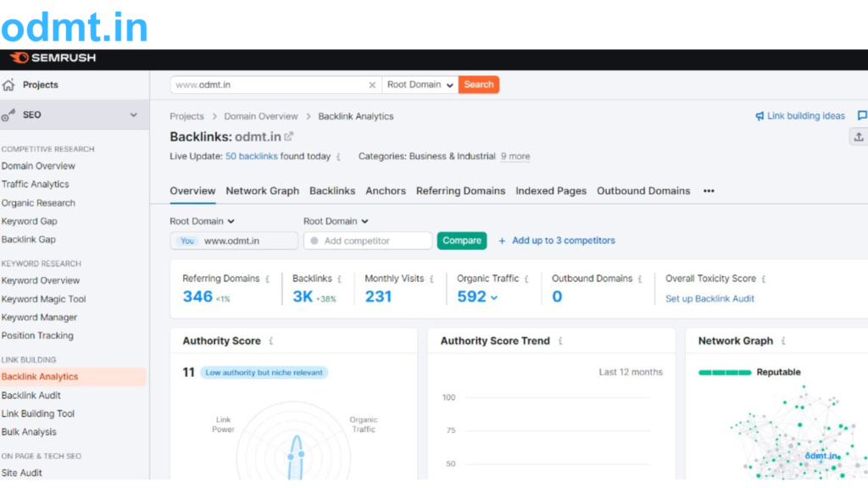The width and height of the screenshot is (868, 488).
Task: Open Domain Overview in sidebar
Action: point(38,166)
